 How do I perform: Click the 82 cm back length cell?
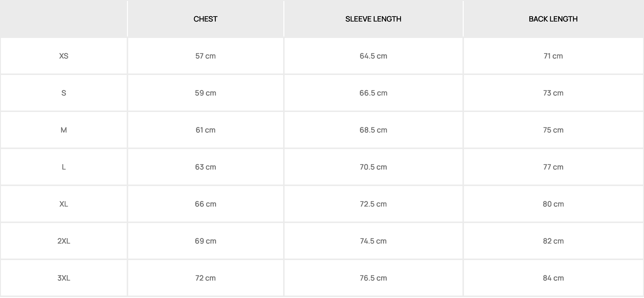point(553,241)
